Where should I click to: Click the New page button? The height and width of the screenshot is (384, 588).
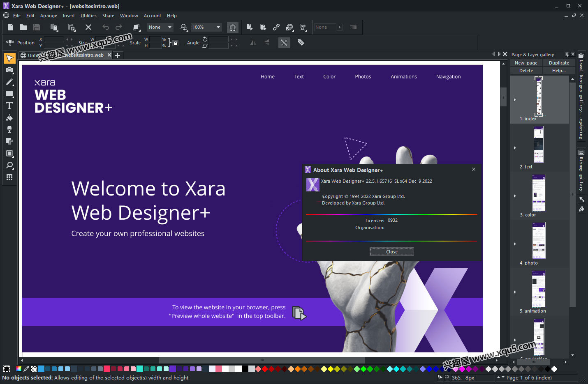point(526,63)
